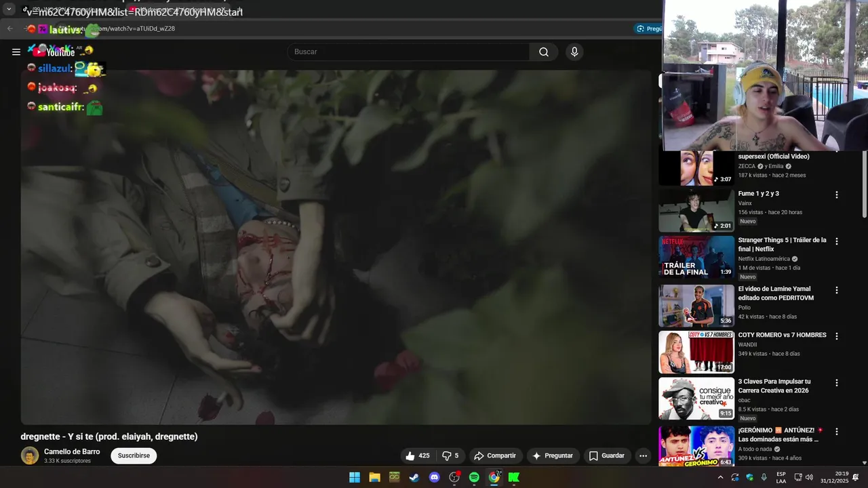Open video title 'COTY ROMERO vs 7 HOMBRES'
This screenshot has height=488, width=868.
782,335
